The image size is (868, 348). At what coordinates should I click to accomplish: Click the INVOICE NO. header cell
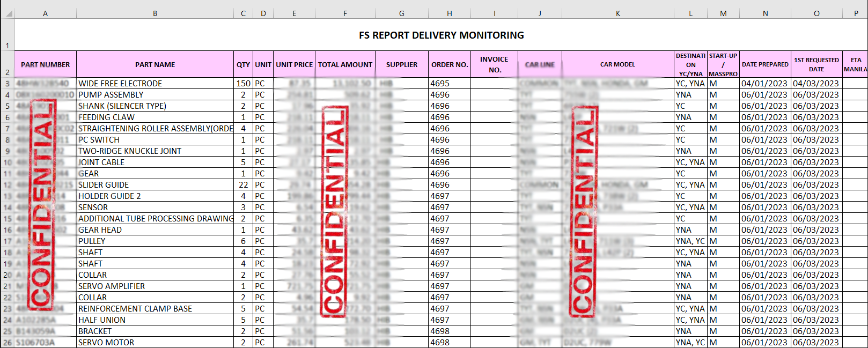click(495, 64)
